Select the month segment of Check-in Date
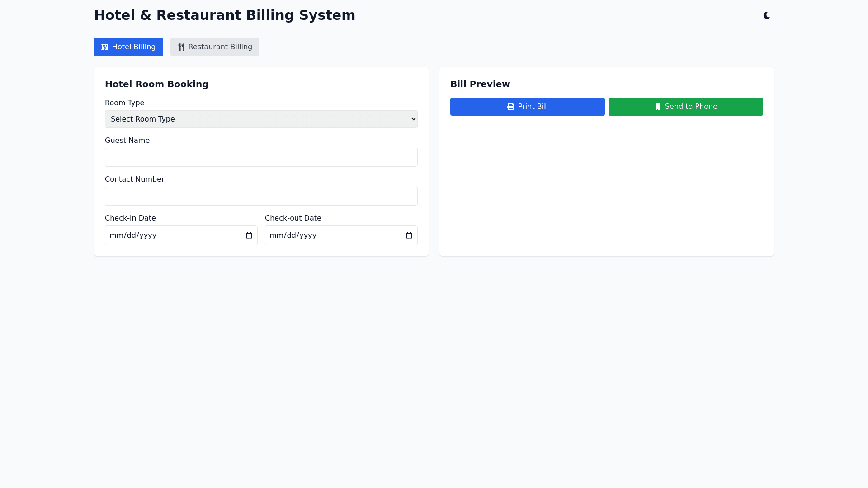 [x=115, y=235]
